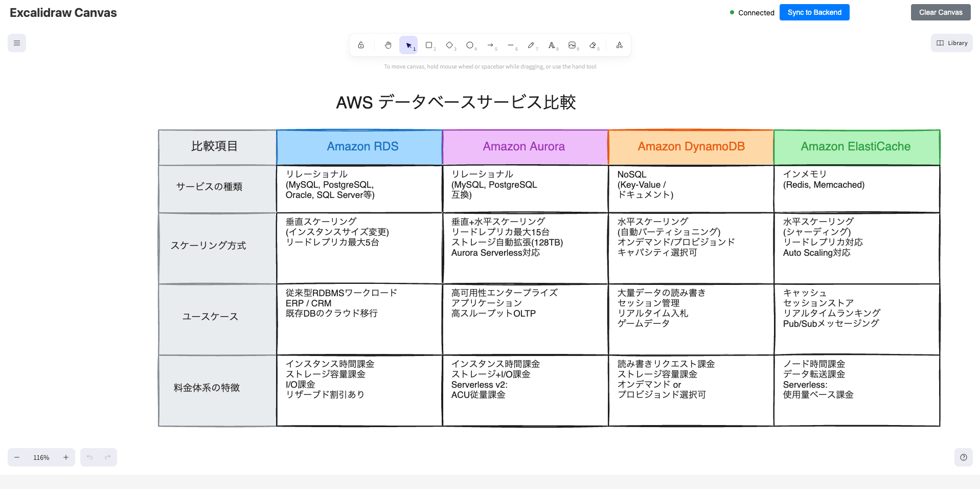The height and width of the screenshot is (489, 980).
Task: Select the Text tool
Action: click(552, 45)
